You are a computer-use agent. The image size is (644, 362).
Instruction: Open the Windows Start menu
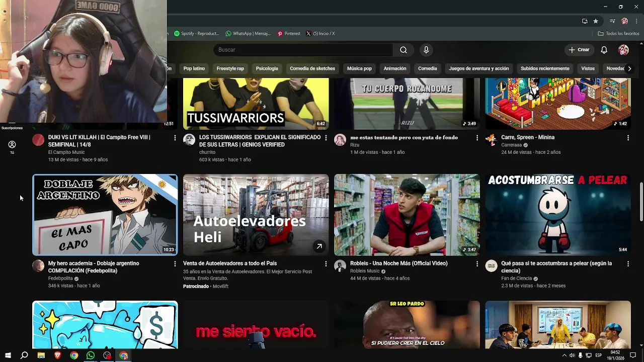point(8,355)
